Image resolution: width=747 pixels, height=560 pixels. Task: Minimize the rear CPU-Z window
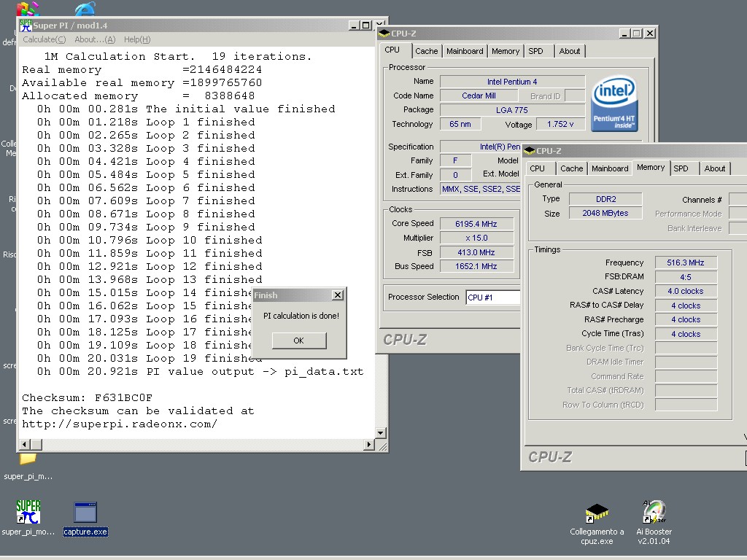point(625,34)
